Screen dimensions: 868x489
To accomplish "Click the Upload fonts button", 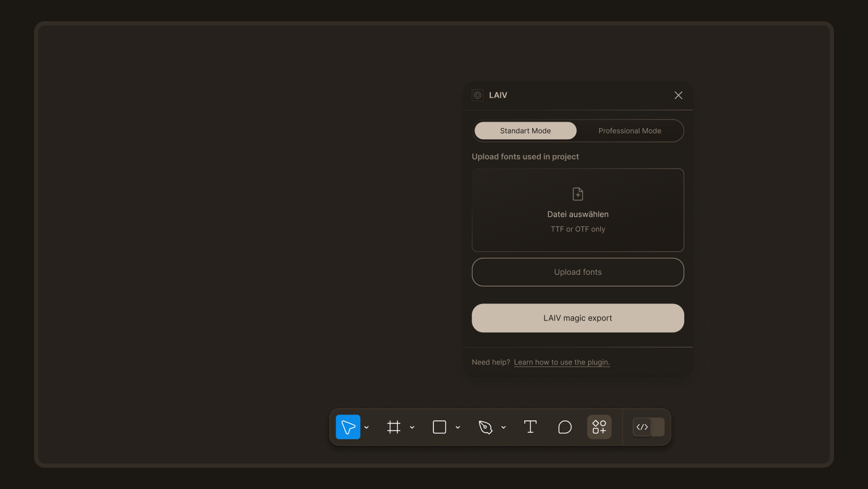I will 578,272.
